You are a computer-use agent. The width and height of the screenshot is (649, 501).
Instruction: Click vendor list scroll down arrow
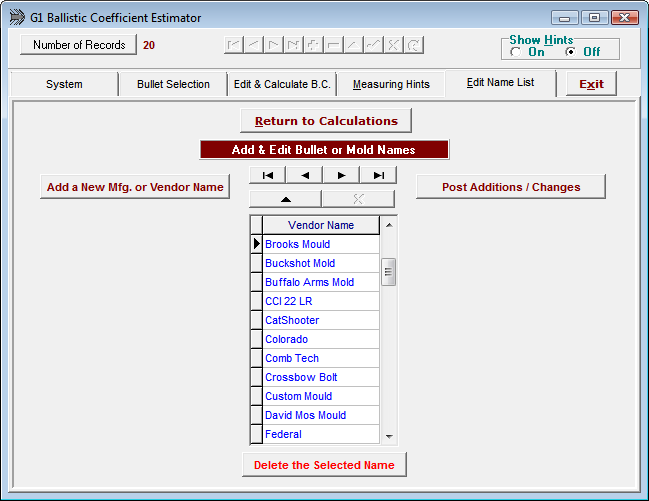(x=389, y=436)
